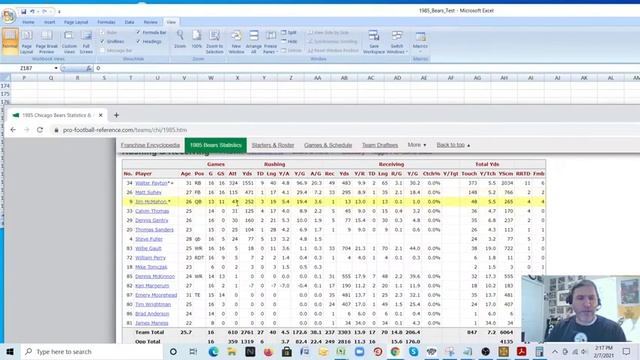
Task: Open the Review ribbon tab
Action: coord(150,22)
